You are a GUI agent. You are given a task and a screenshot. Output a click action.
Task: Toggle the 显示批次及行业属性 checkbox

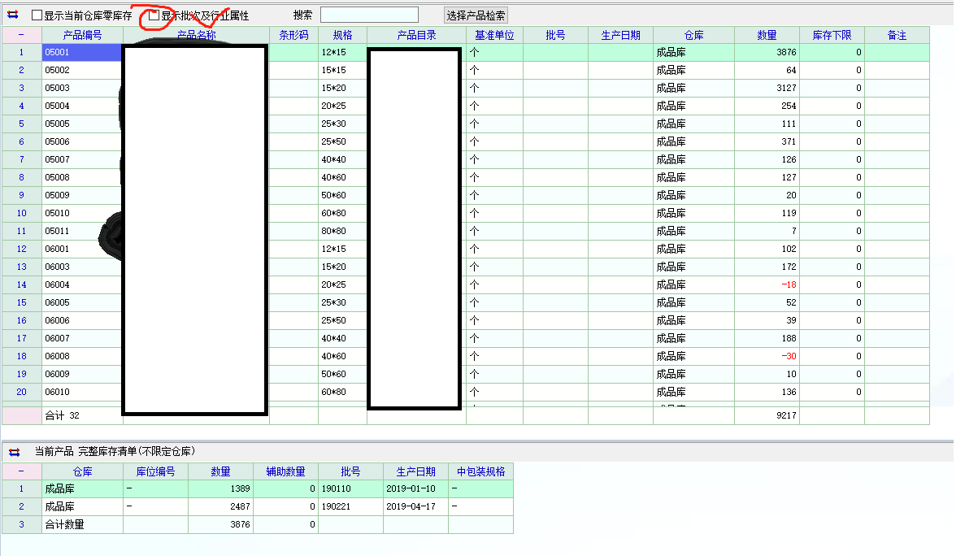(154, 15)
